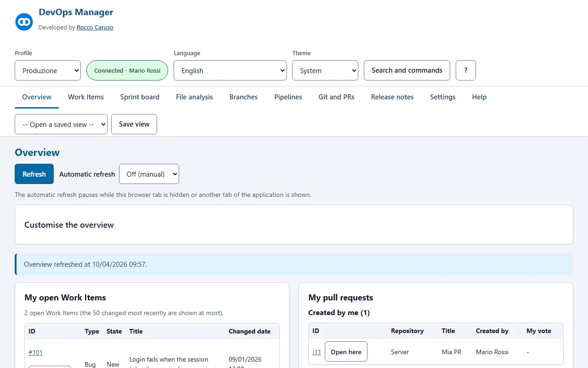Click the blue Refresh button
The image size is (588, 368).
coord(34,174)
